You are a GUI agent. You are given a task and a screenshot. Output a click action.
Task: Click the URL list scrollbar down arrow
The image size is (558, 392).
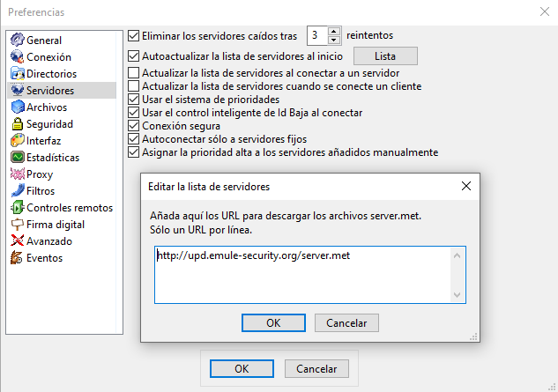coord(457,295)
